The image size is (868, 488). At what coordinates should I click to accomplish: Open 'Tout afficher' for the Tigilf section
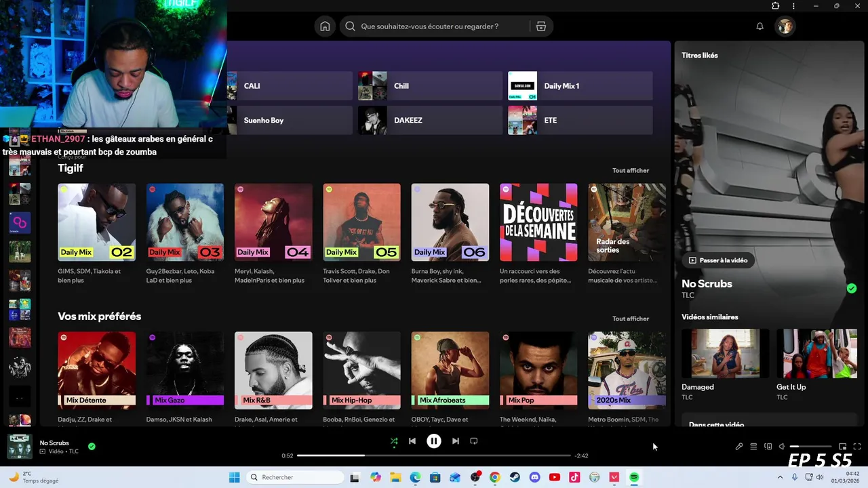point(631,171)
